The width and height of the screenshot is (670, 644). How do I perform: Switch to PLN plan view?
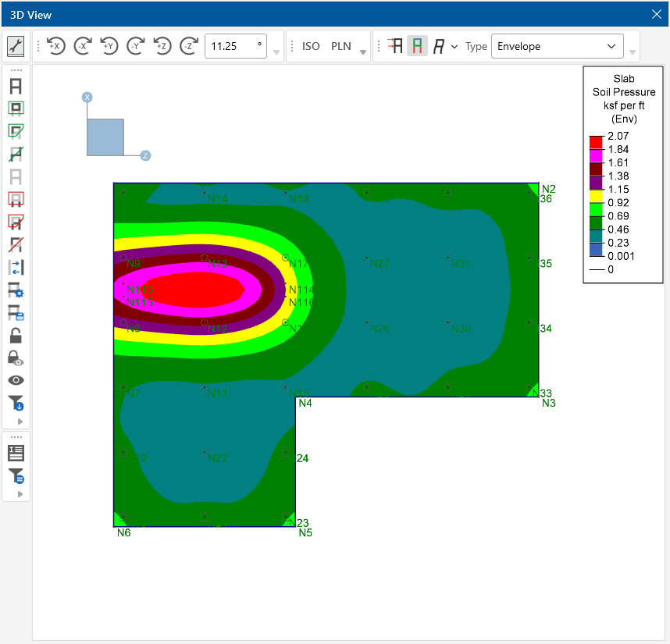pyautogui.click(x=341, y=46)
